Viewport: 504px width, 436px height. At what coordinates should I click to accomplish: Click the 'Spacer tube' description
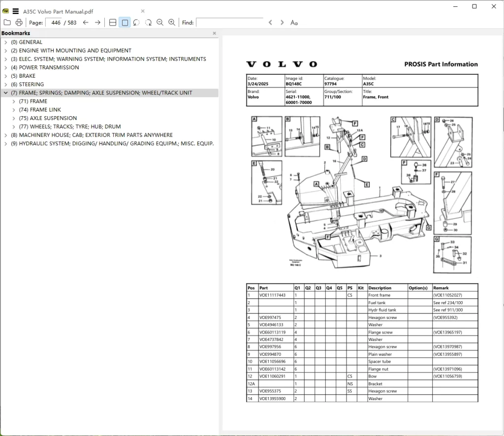379,362
